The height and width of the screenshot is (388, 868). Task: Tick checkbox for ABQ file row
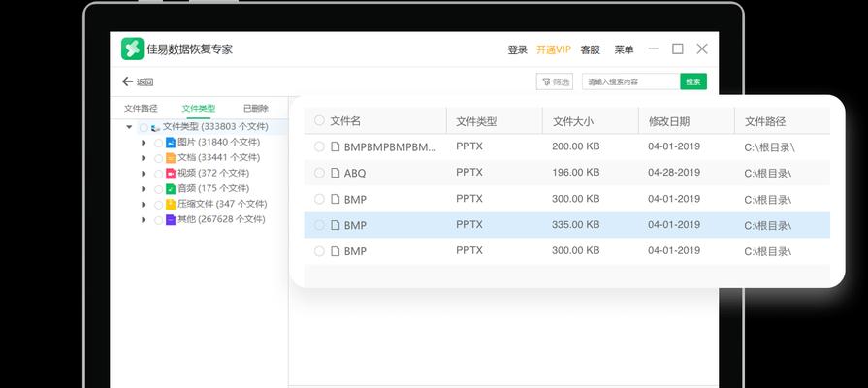319,173
